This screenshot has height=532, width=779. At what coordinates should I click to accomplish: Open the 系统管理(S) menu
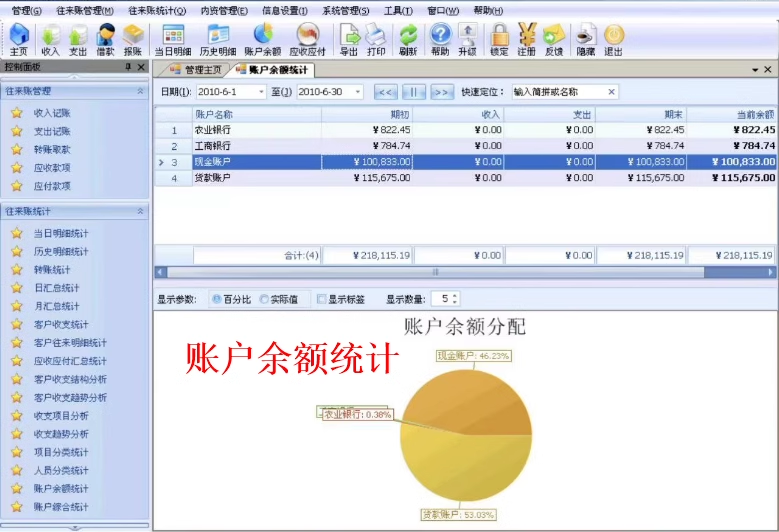coord(346,10)
